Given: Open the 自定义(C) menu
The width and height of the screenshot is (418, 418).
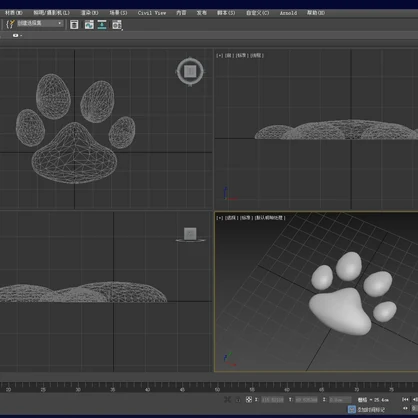Looking at the screenshot, I should [x=257, y=13].
